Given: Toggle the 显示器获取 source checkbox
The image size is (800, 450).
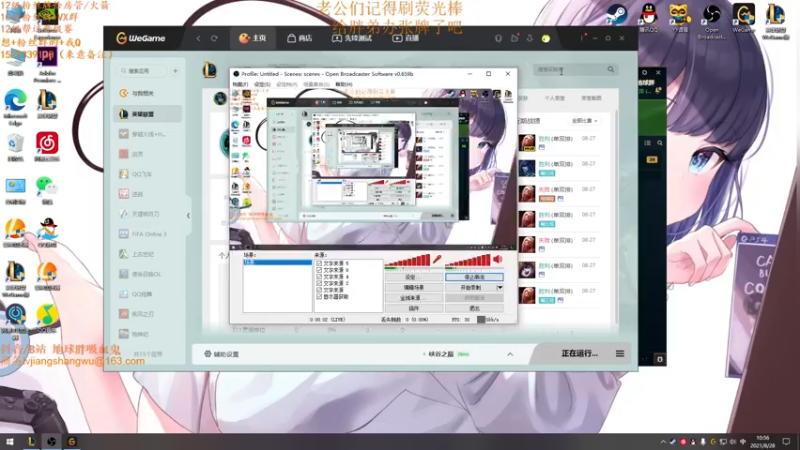Looking at the screenshot, I should point(319,296).
